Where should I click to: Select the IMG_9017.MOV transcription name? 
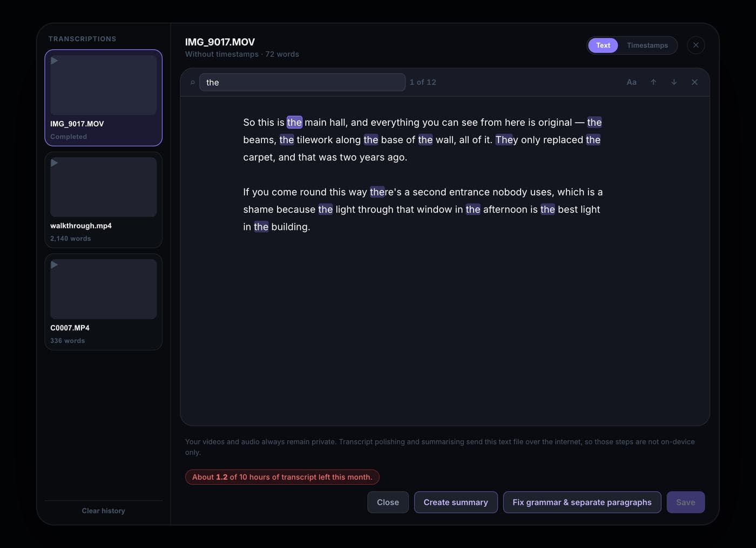tap(77, 124)
